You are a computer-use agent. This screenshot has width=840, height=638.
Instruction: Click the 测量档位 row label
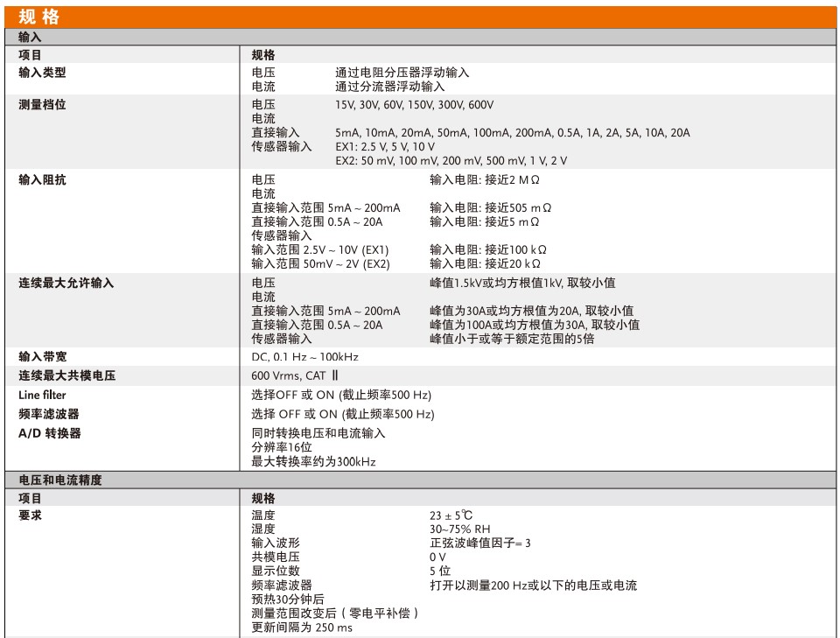pos(42,104)
